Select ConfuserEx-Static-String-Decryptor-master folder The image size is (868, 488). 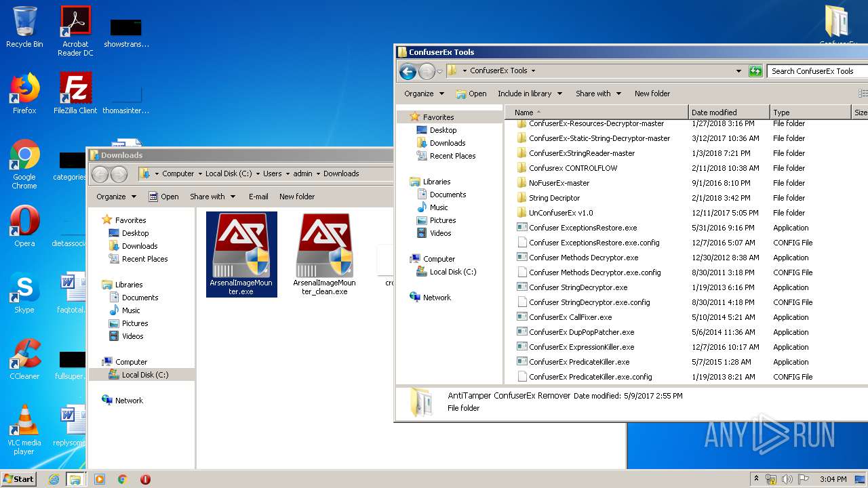(599, 138)
